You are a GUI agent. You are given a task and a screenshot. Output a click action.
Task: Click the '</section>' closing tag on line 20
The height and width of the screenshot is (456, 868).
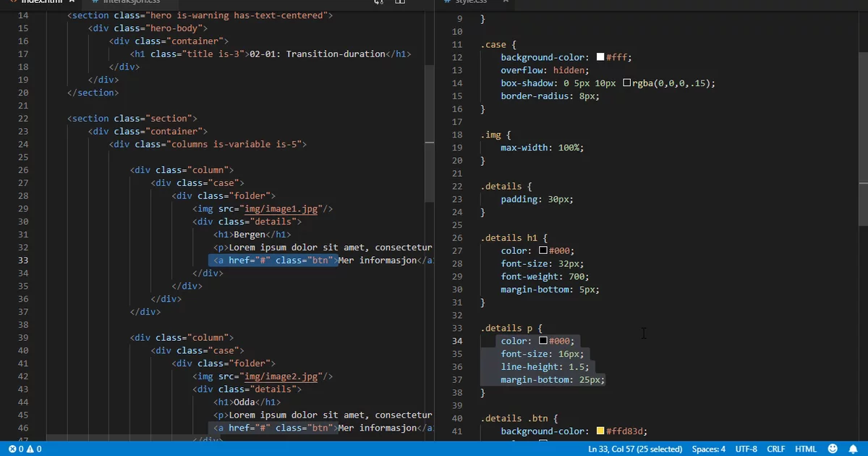pos(93,93)
